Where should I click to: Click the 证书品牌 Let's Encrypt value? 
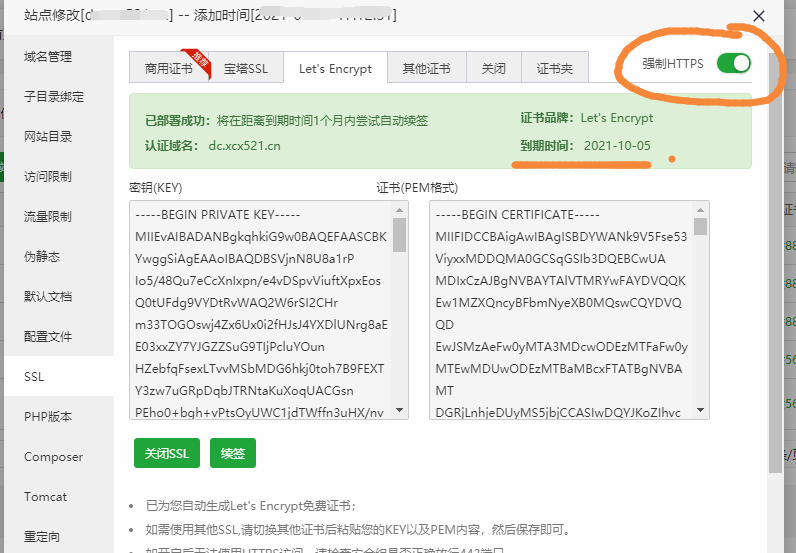pyautogui.click(x=617, y=118)
